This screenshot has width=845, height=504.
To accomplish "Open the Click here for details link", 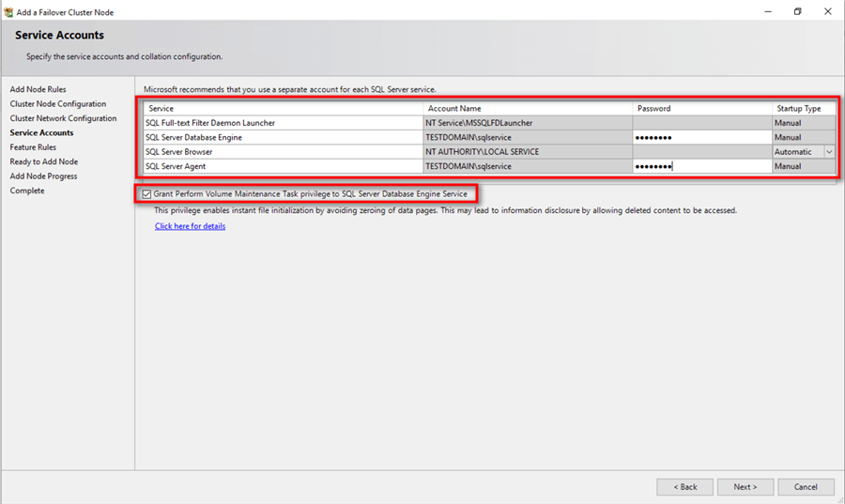I will (191, 226).
